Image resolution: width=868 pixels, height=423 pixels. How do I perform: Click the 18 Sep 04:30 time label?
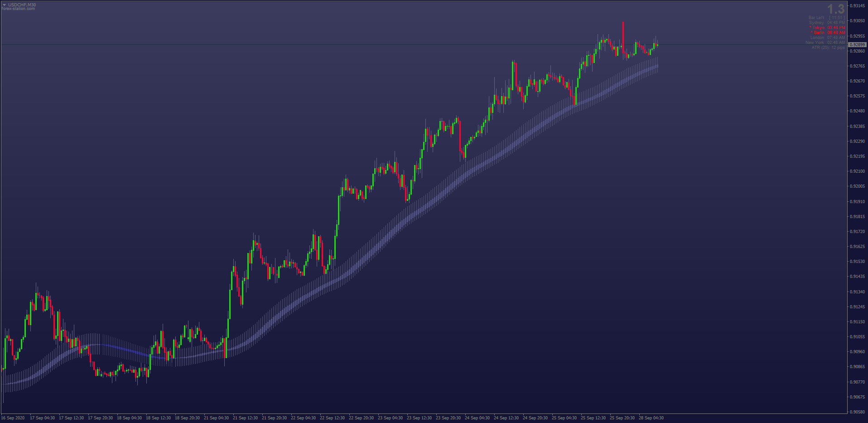pos(130,418)
